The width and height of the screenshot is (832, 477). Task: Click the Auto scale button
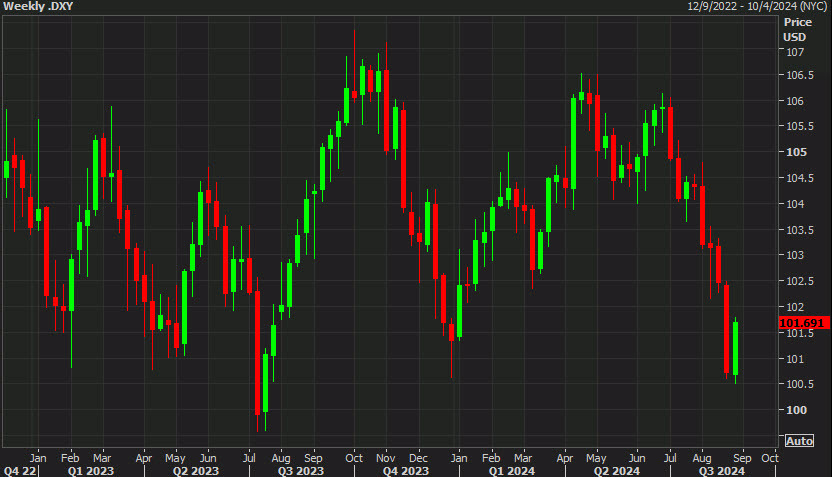coord(799,441)
